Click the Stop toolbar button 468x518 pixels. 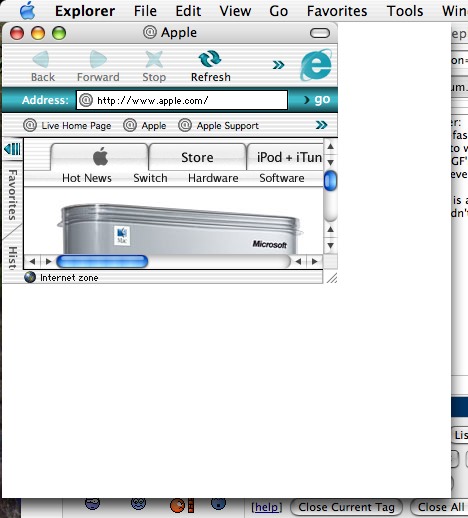154,66
